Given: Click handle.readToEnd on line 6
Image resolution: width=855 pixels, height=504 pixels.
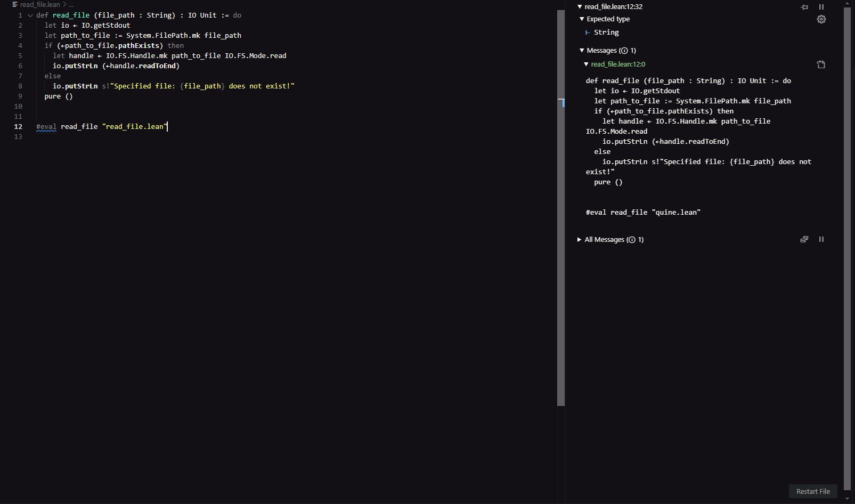Looking at the screenshot, I should tap(143, 66).
